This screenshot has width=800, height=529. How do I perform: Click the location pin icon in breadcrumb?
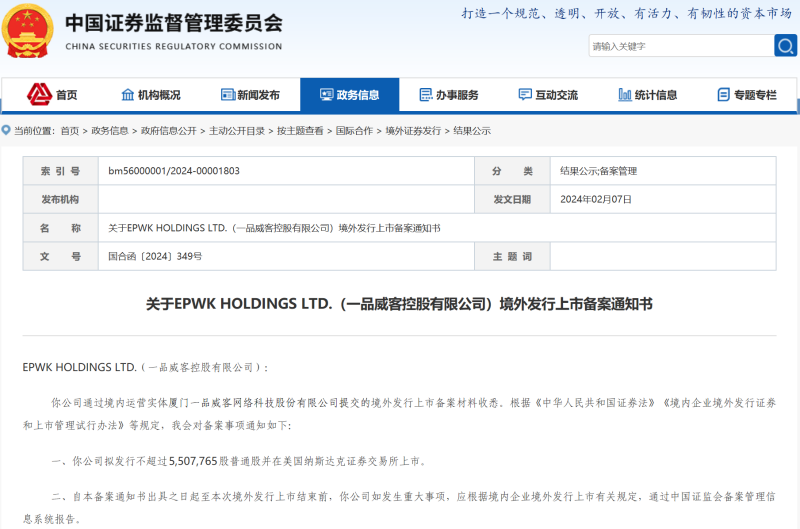pos(6,131)
